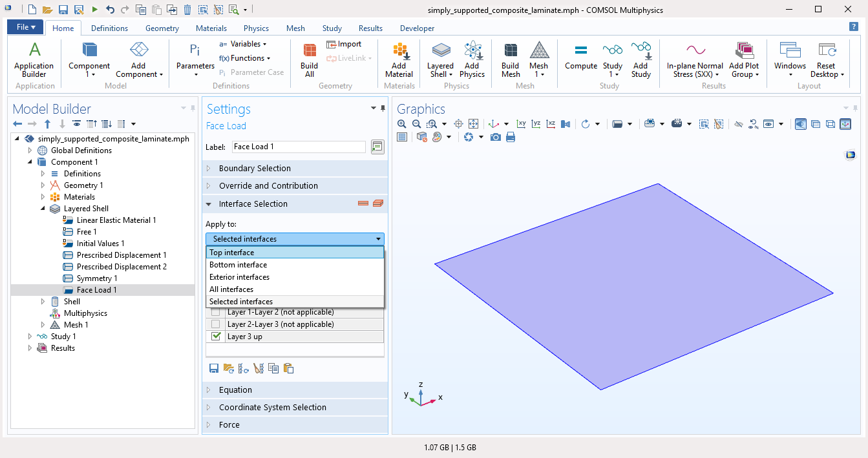The height and width of the screenshot is (458, 868).
Task: Expand the Study 1 tree node
Action: (x=30, y=337)
